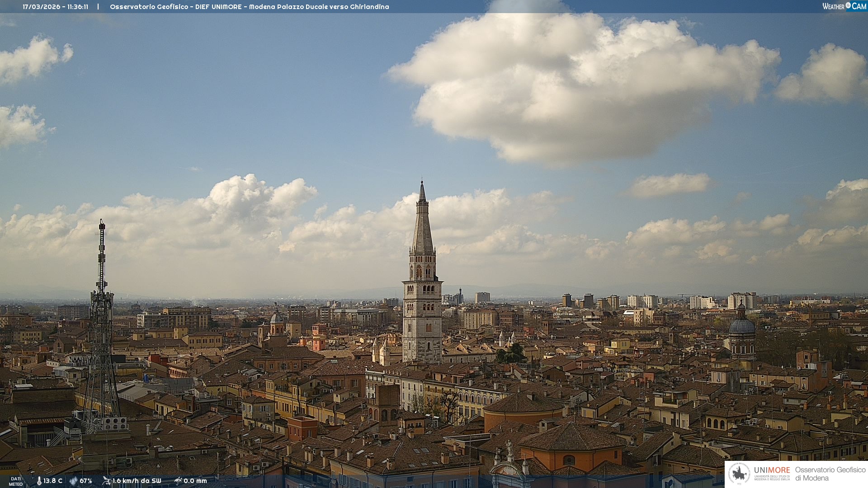Screen dimensions: 868x488
Task: Click the UNIMORE horseman seal emblem
Action: [x=740, y=474]
